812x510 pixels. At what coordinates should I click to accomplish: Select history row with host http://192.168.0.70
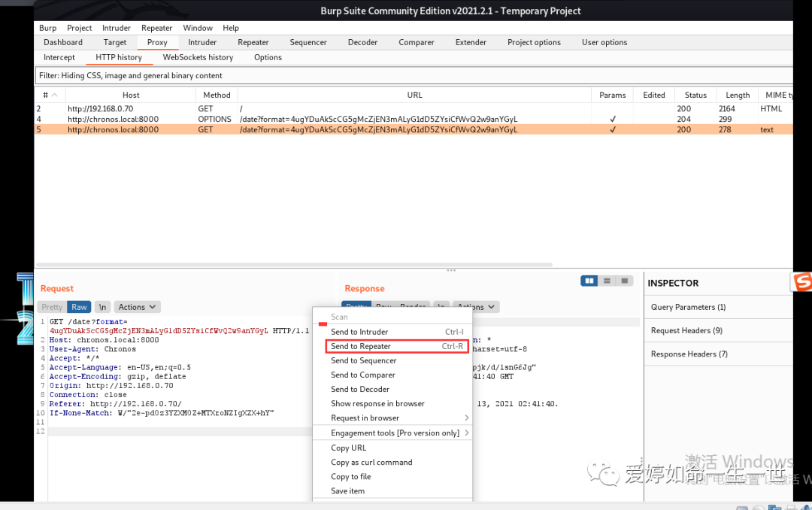coord(414,109)
